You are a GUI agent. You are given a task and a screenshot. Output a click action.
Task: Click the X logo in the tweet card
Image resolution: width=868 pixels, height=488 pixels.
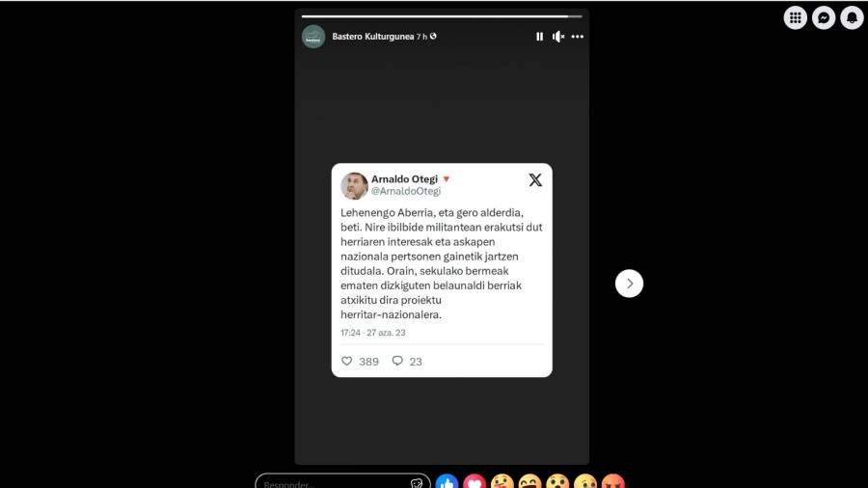(535, 179)
